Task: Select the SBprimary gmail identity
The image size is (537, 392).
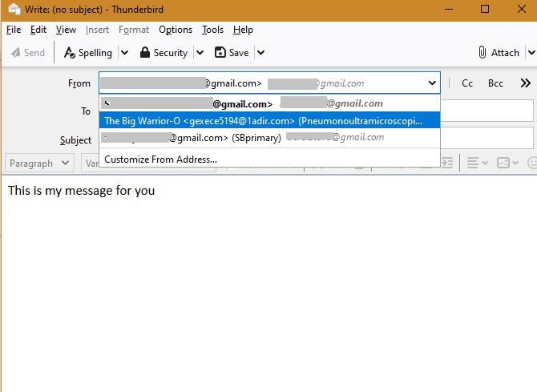Action: [x=269, y=138]
